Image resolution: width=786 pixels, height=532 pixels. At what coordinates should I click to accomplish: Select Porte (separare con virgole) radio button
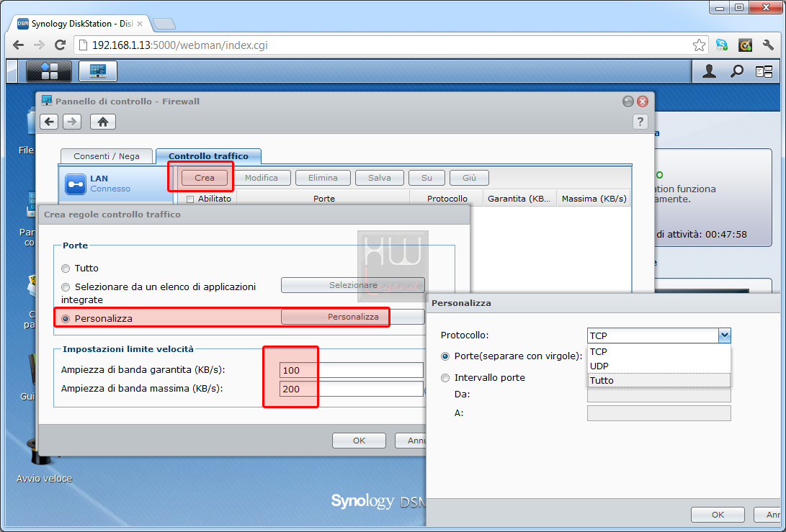445,356
